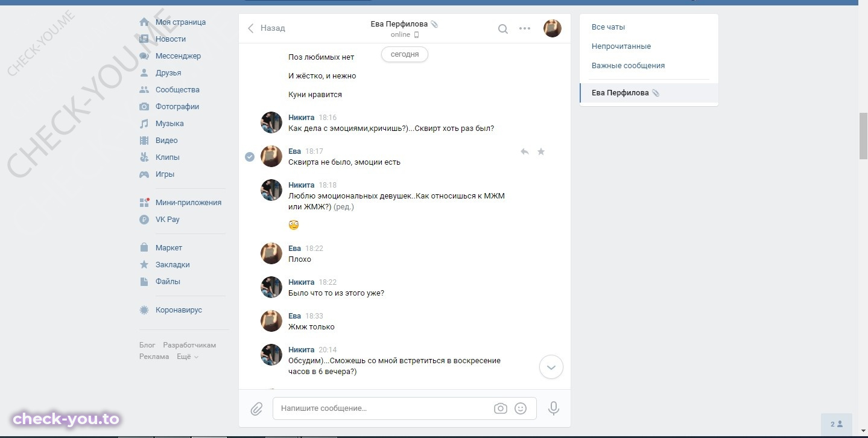868x438 pixels.
Task: Click the Новости newspaper icon
Action: 144,39
